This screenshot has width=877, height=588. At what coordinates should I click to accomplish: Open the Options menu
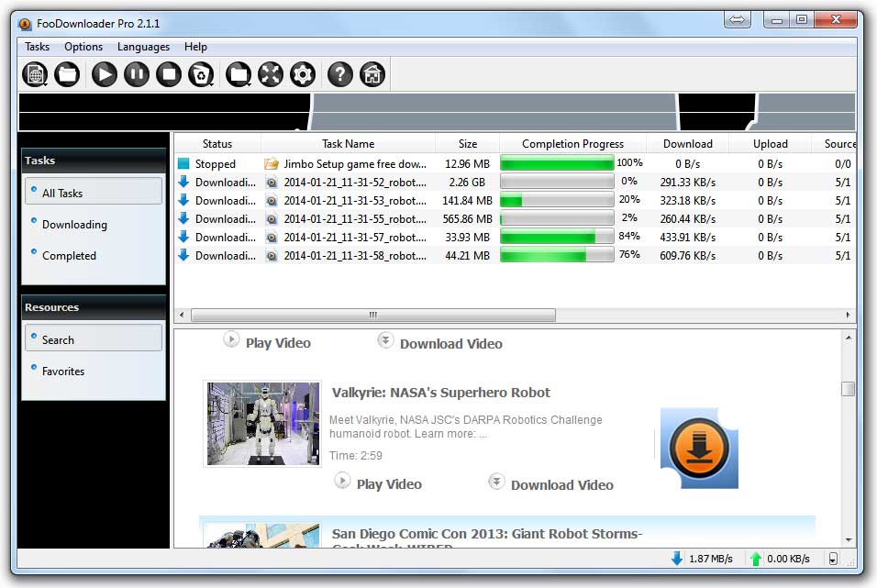(x=83, y=47)
